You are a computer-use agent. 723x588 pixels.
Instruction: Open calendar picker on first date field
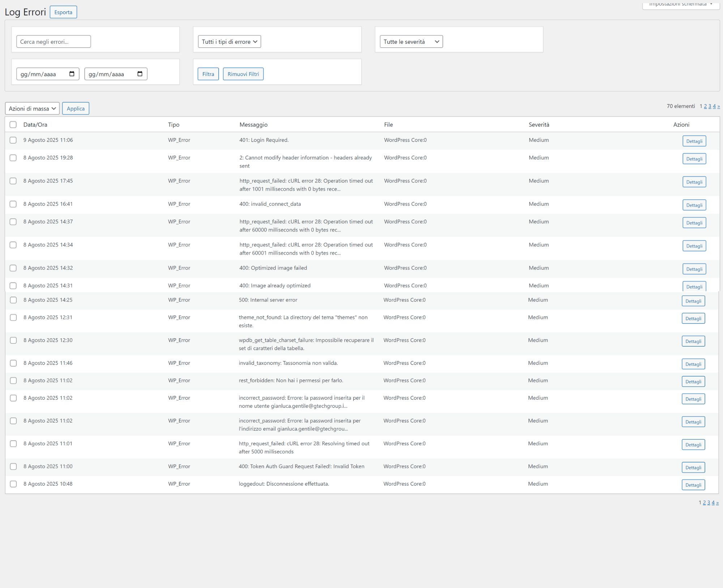tap(72, 74)
